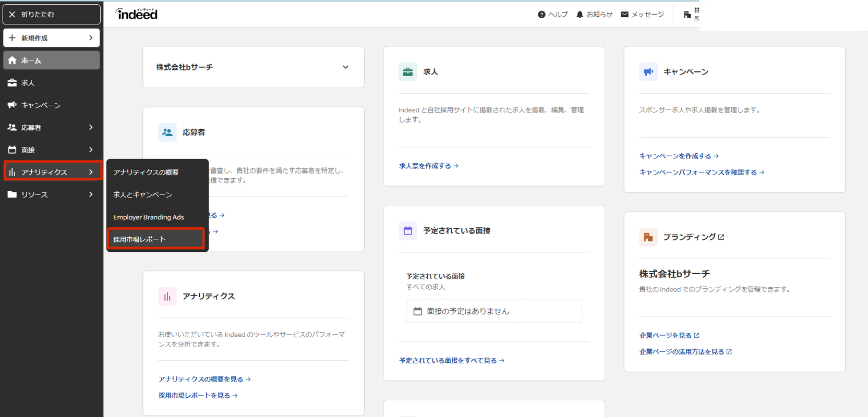The height and width of the screenshot is (417, 868).
Task: Expand the 応募者 sidebar chevron
Action: click(x=91, y=127)
